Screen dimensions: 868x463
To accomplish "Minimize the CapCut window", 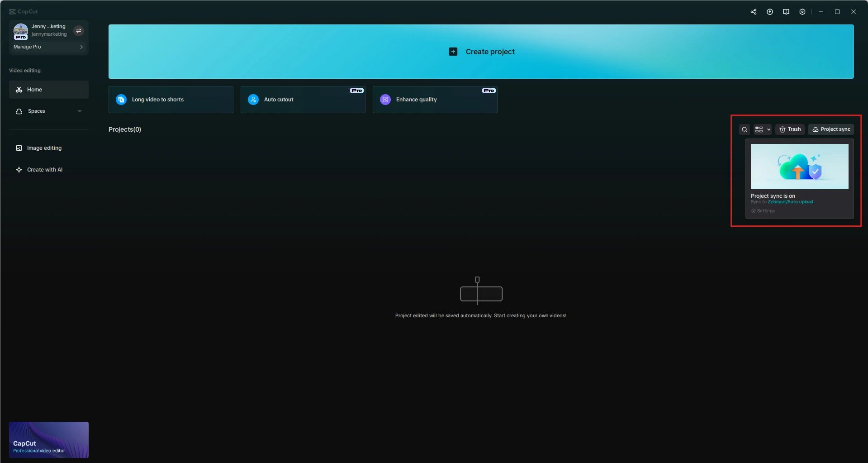I will (x=821, y=12).
